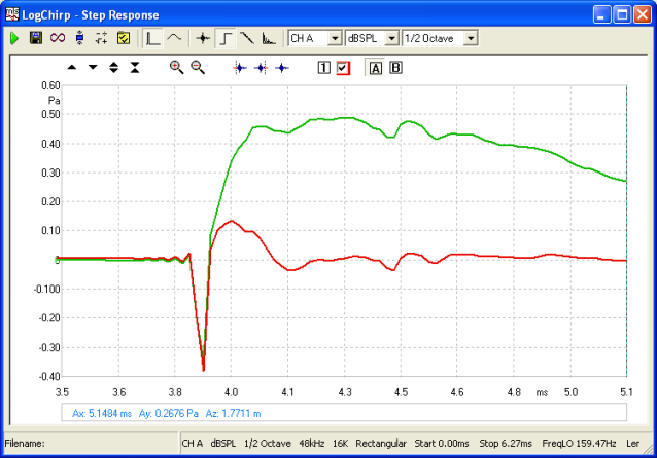Select the Schroeder decay slope icon
Image resolution: width=657 pixels, height=458 pixels.
[x=247, y=39]
